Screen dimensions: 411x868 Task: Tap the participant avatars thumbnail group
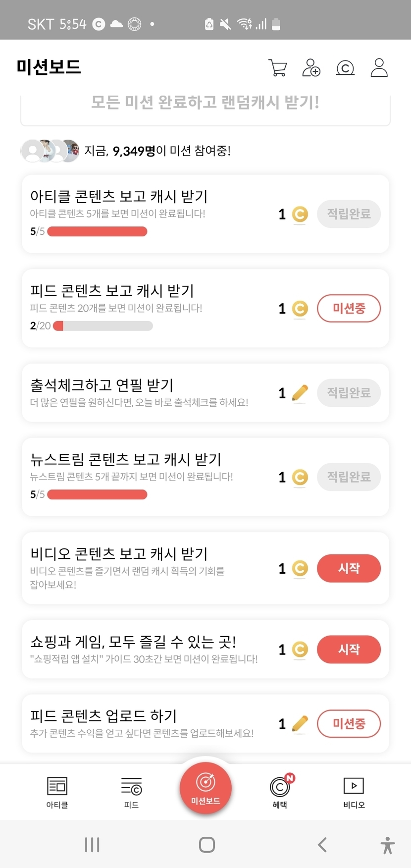[50, 151]
